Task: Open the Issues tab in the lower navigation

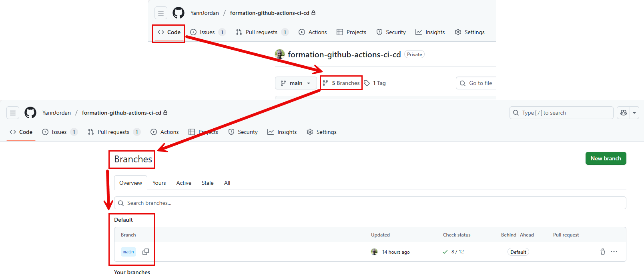Action: [x=60, y=132]
